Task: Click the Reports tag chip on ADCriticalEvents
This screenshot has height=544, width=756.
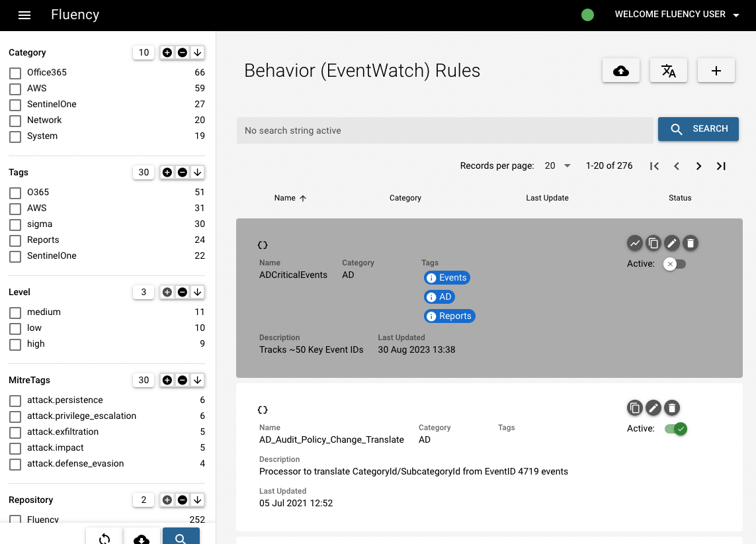Action: 449,316
